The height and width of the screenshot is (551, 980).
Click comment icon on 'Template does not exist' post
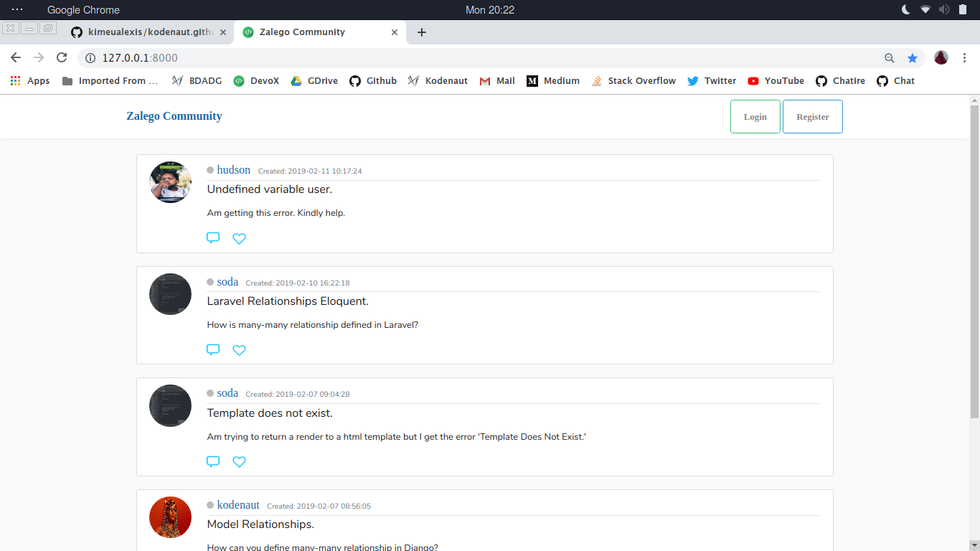[213, 461]
